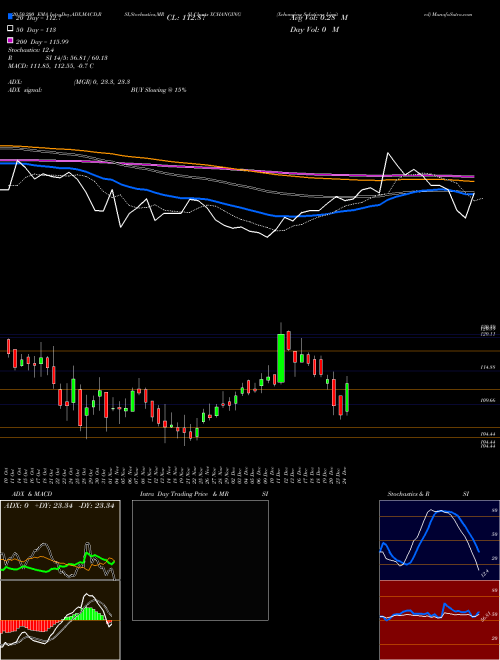The height and width of the screenshot is (660, 500).
Task: Click the 'Day Vol: 0 M' text
Action: 314,29
